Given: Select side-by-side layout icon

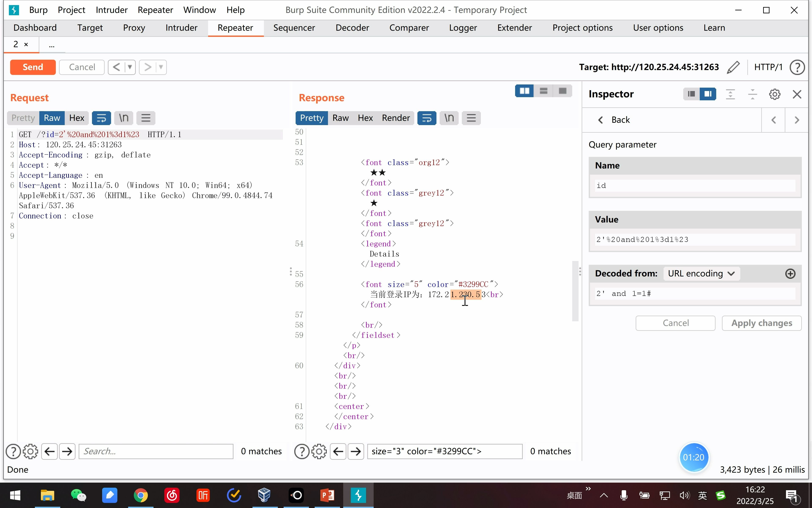Looking at the screenshot, I should click(x=524, y=91).
